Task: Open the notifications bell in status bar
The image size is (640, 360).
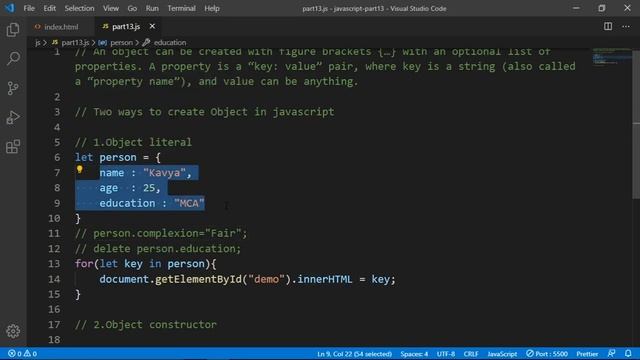Action: (628, 353)
